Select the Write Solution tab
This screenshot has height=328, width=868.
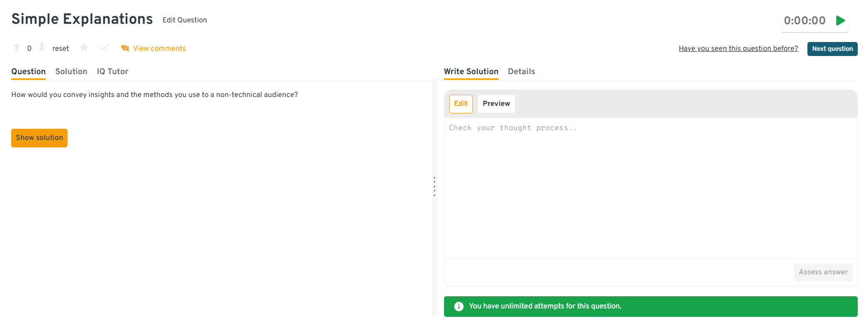click(471, 71)
